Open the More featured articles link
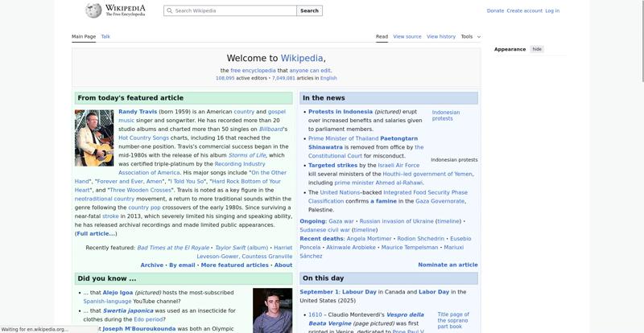 [234, 265]
